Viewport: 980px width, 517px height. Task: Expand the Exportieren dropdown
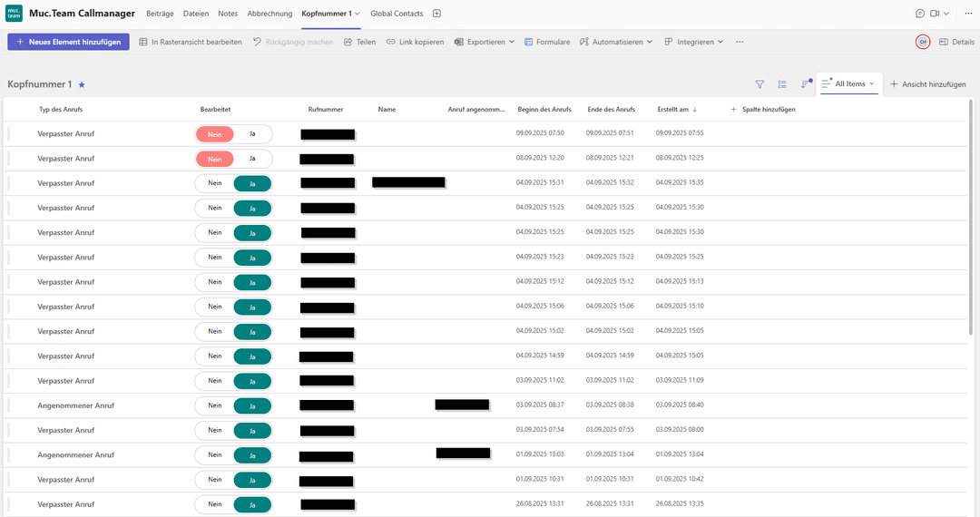tap(485, 42)
